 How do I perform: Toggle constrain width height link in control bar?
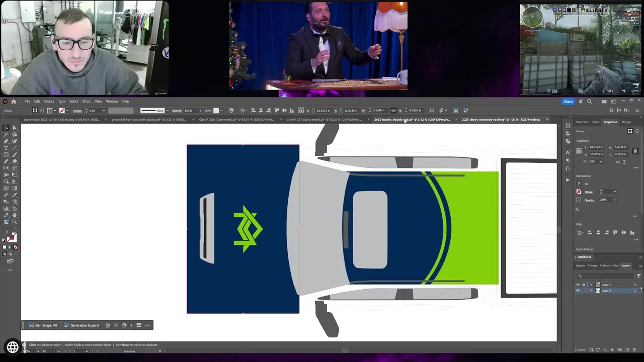(393, 110)
